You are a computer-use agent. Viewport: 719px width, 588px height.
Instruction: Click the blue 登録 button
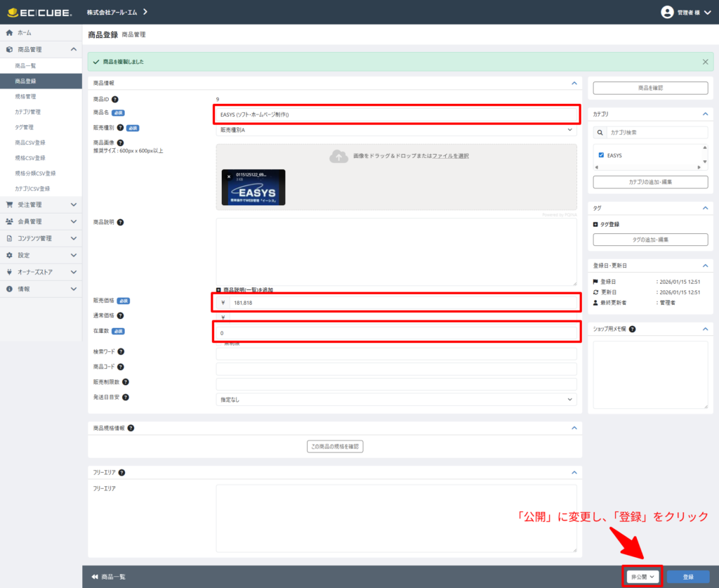coord(687,577)
